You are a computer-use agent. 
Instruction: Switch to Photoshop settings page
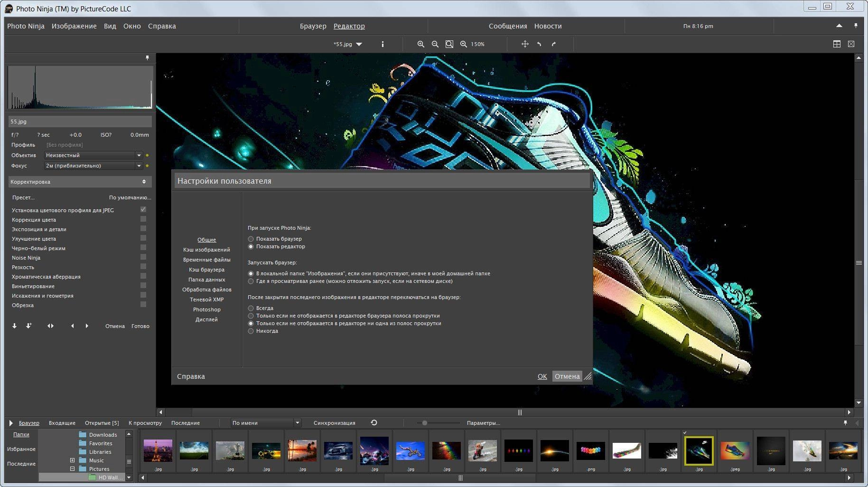click(x=206, y=309)
